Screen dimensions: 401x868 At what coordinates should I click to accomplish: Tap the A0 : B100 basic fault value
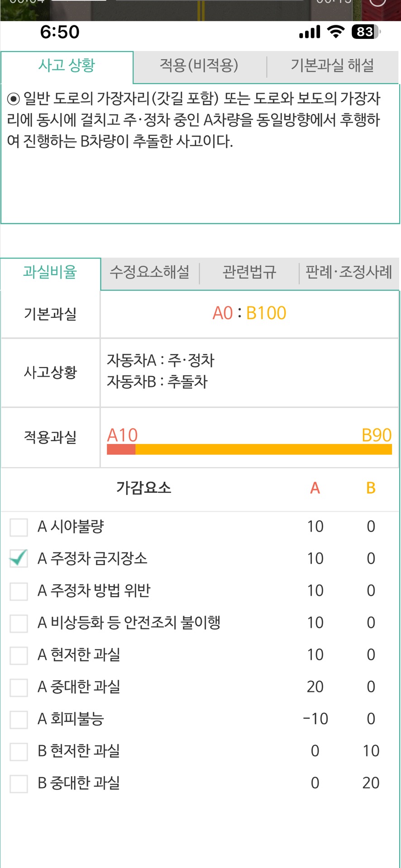[249, 313]
